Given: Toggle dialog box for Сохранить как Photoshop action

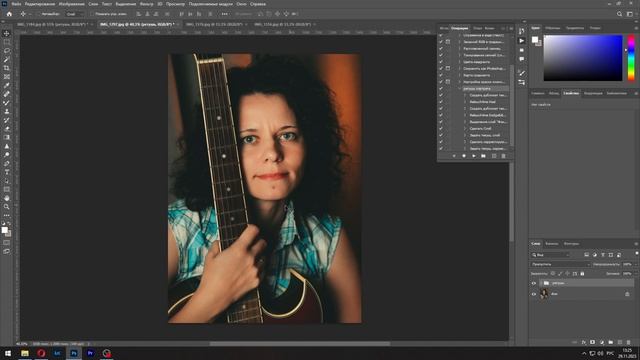Looking at the screenshot, I should pos(448,69).
